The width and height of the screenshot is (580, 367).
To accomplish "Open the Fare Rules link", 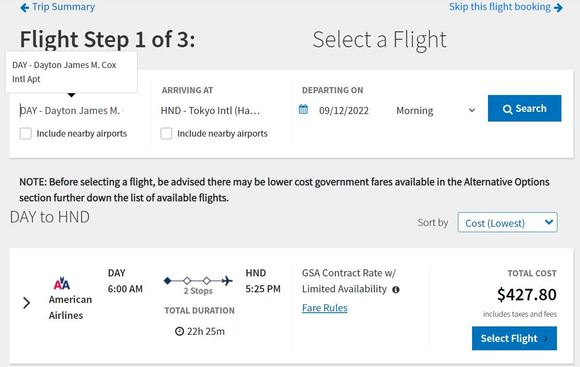I will point(324,308).
